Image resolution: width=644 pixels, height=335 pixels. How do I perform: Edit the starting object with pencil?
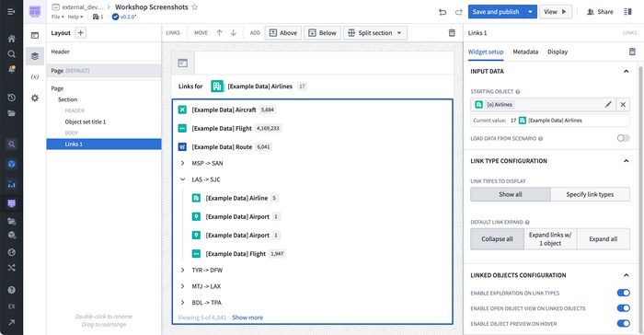[x=608, y=104]
